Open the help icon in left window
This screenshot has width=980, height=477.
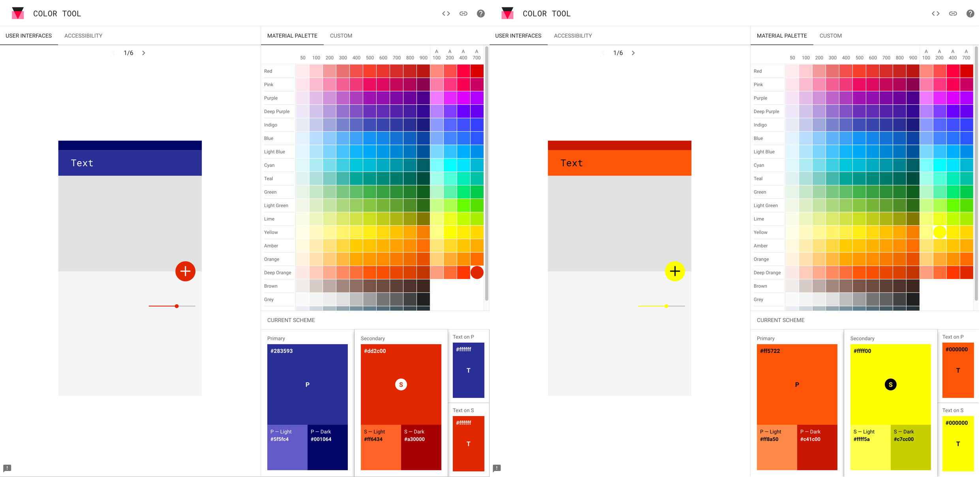(481, 13)
